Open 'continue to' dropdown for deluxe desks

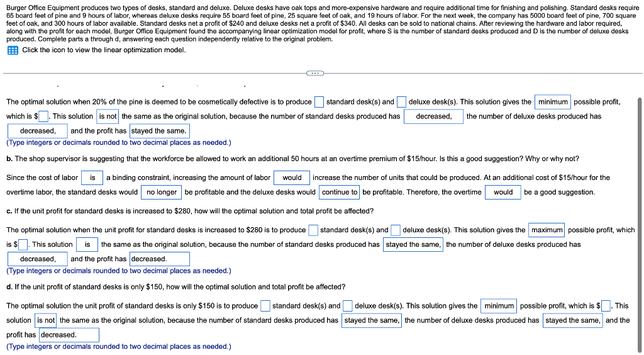pos(340,193)
